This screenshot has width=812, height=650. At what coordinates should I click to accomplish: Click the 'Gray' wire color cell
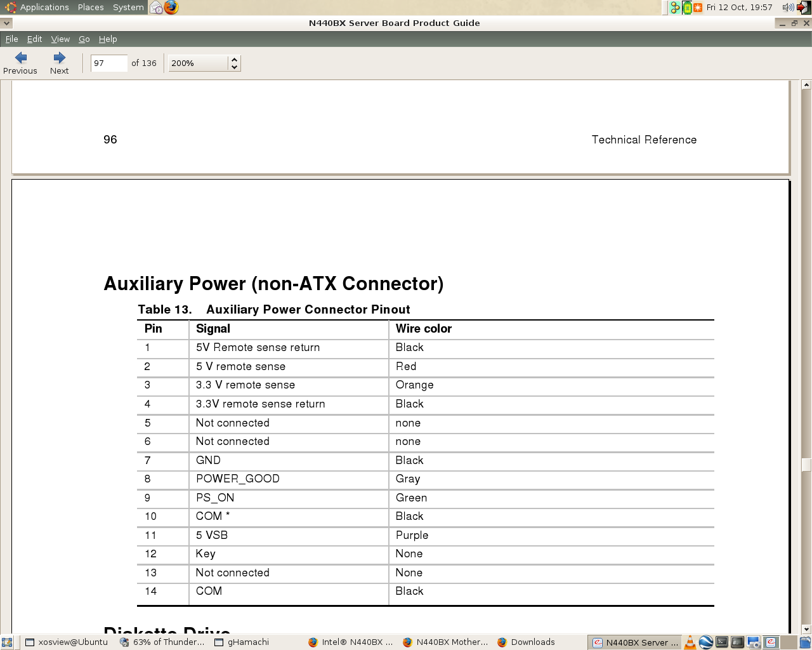(x=408, y=479)
